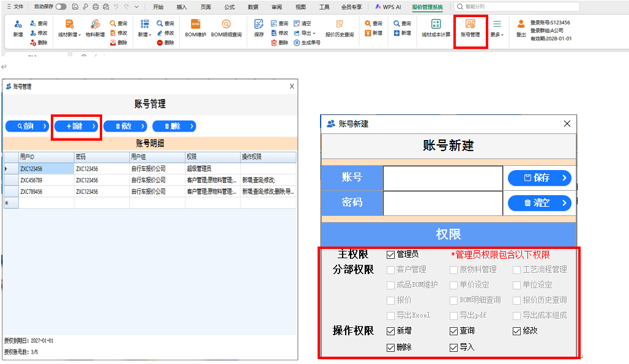Open BOM明细查询
Image resolution: width=629 pixels, height=364 pixels.
pos(226,28)
